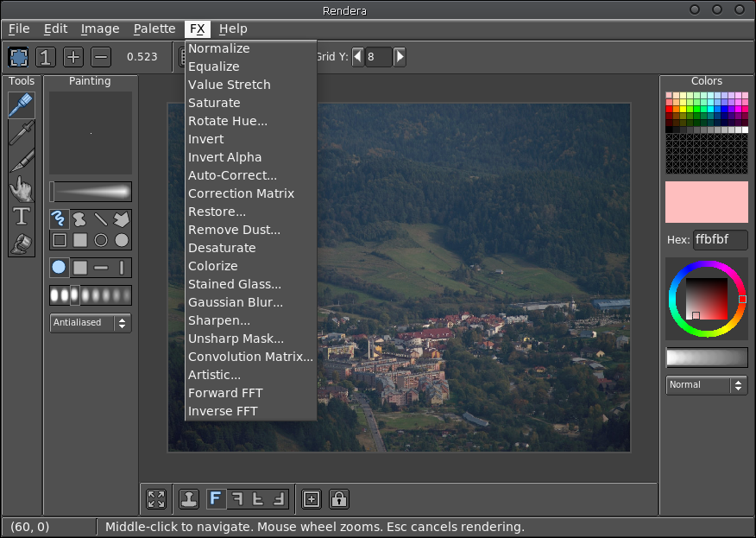The width and height of the screenshot is (756, 538).
Task: Click the Fit zoom icon in top toolbar
Action: point(18,57)
